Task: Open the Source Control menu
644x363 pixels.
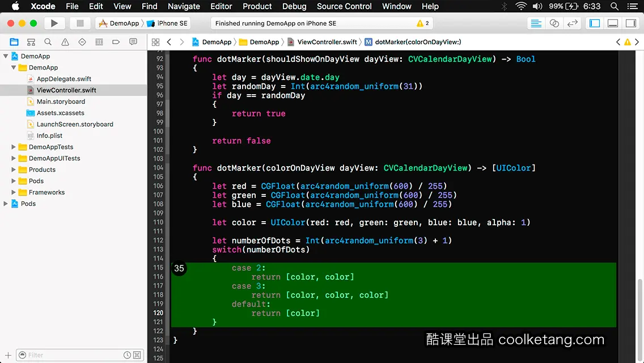Action: tap(344, 6)
